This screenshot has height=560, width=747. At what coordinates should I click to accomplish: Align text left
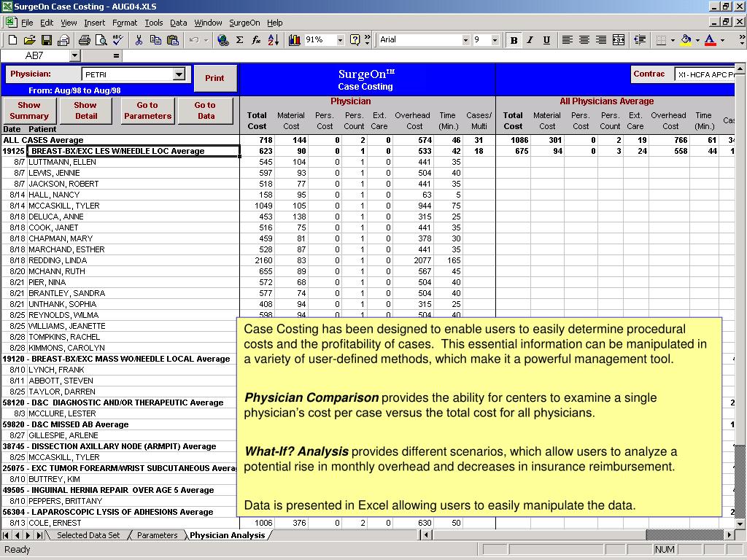pos(567,40)
